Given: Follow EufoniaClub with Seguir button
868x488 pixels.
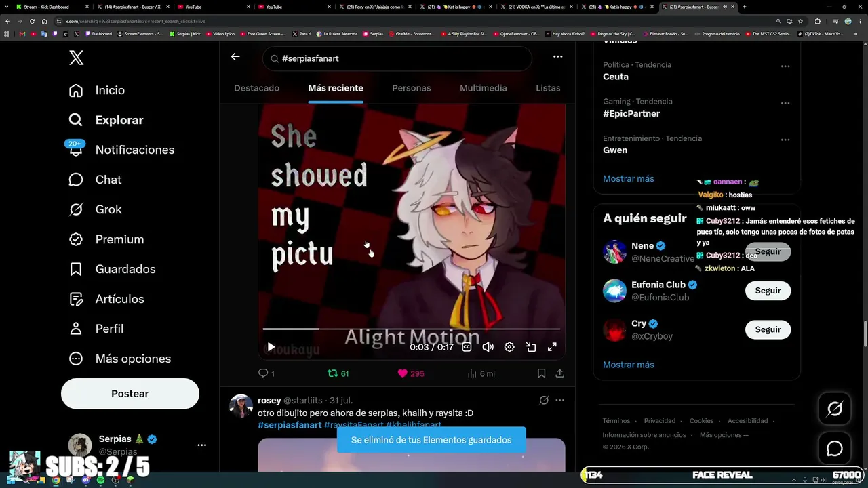Looking at the screenshot, I should (768, 291).
